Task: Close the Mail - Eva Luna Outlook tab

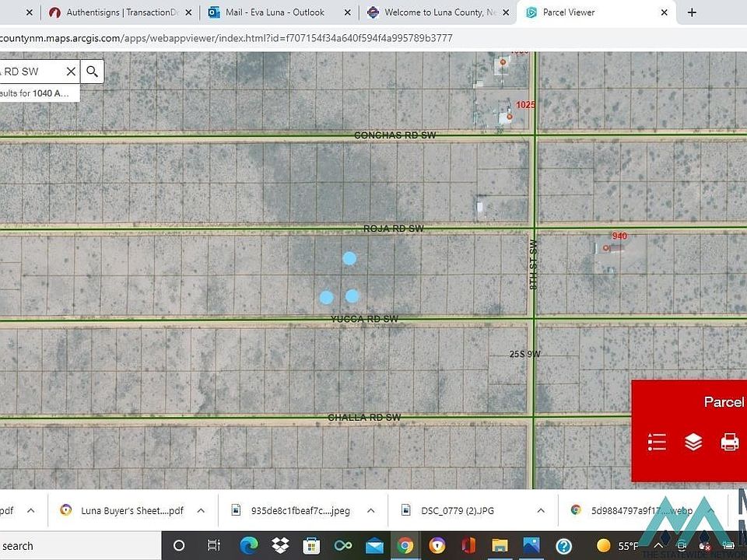Action: coord(348,13)
